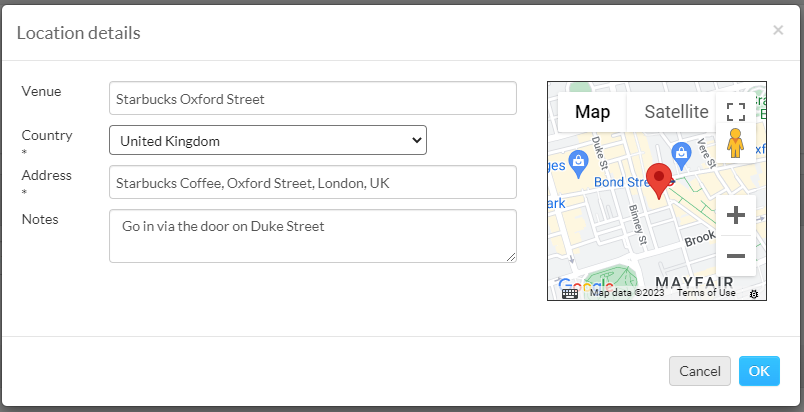Click the Binney St label on map
Screen dimensions: 804x412
point(638,224)
